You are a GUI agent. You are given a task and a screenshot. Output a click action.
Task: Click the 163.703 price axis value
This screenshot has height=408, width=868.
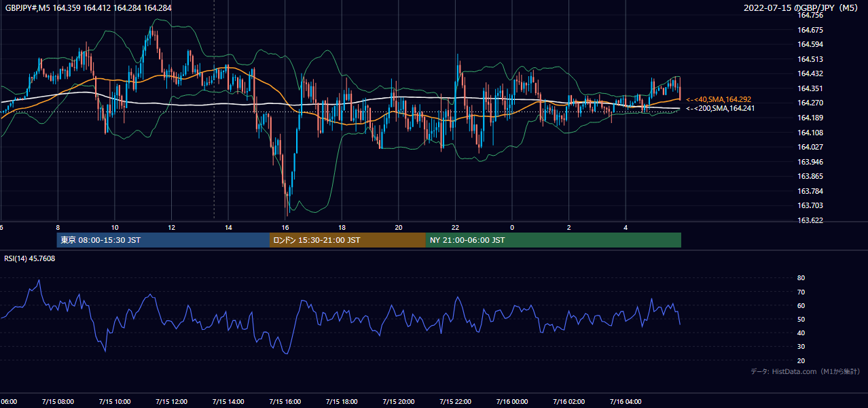[x=810, y=205]
